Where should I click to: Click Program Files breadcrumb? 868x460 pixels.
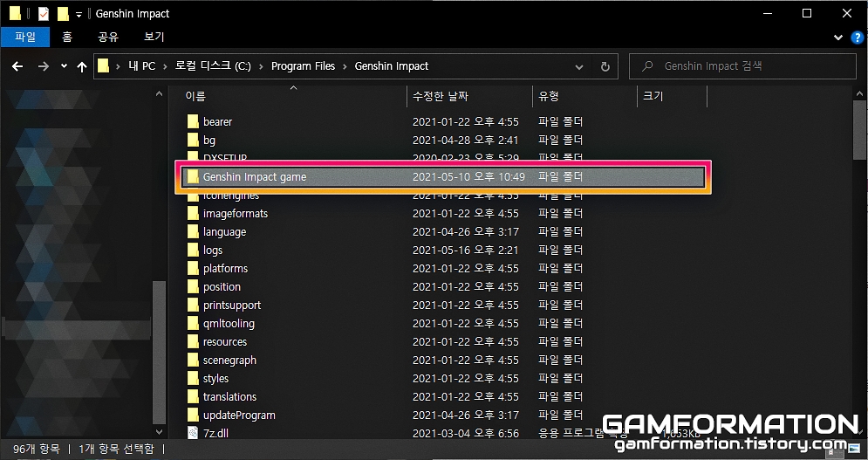click(x=304, y=66)
